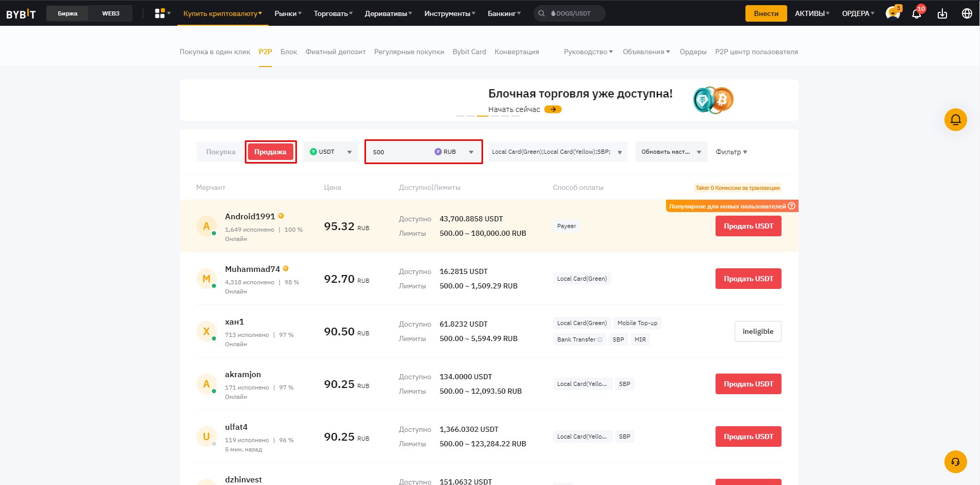Screen dimensions: 980x485
Task: Click the floating yellow bell button
Action: (955, 120)
